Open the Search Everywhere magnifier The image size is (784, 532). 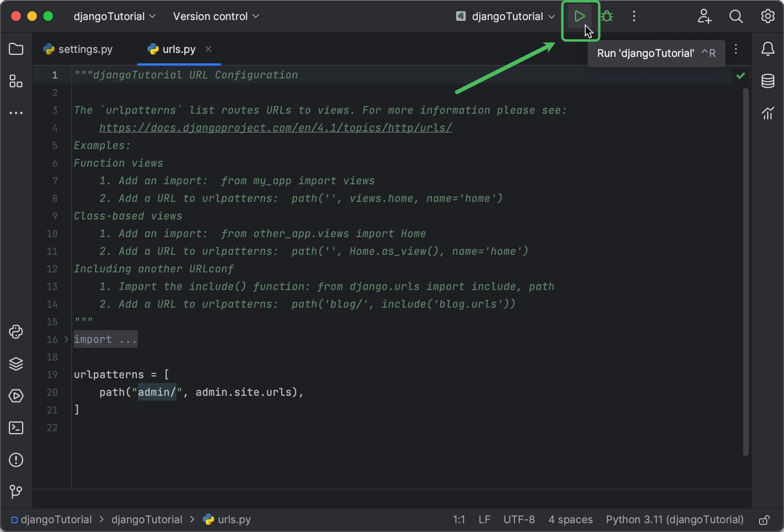[736, 16]
